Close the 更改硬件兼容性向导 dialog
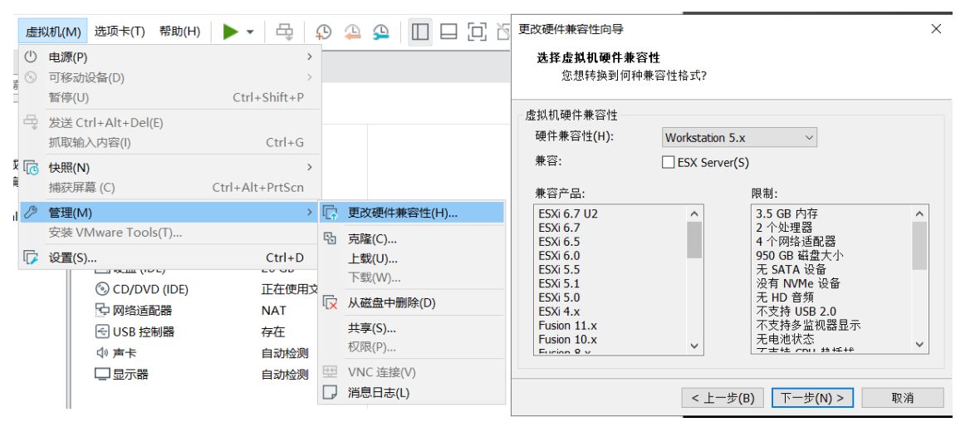 [936, 29]
